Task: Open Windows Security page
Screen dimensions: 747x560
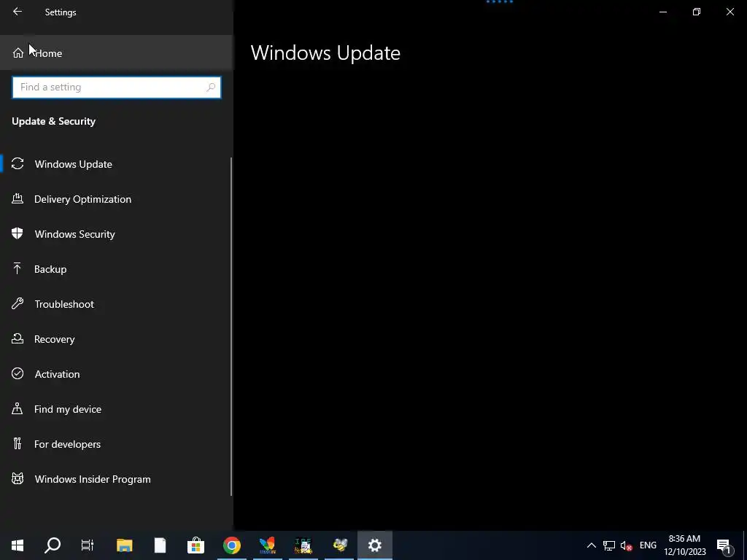Action: point(115,234)
